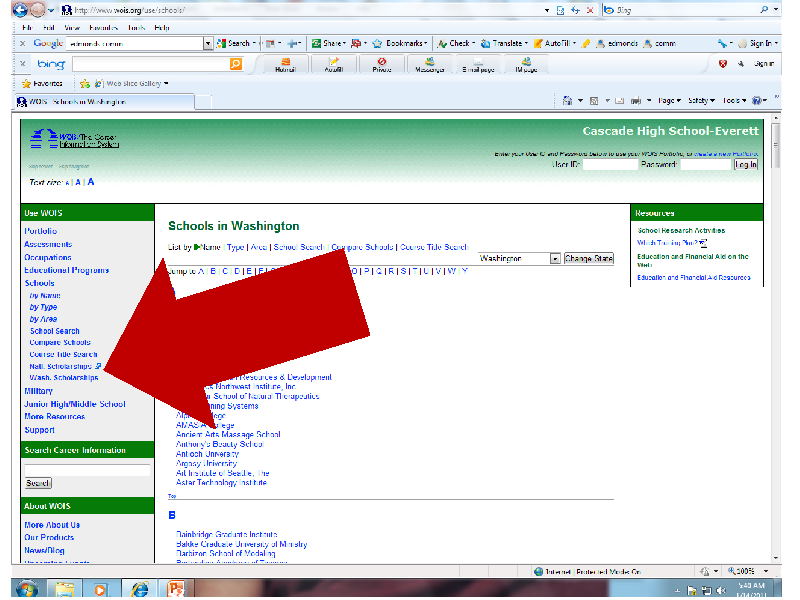Click the WOIS Career Information System logo
The height and width of the screenshot is (600, 800).
click(x=74, y=139)
